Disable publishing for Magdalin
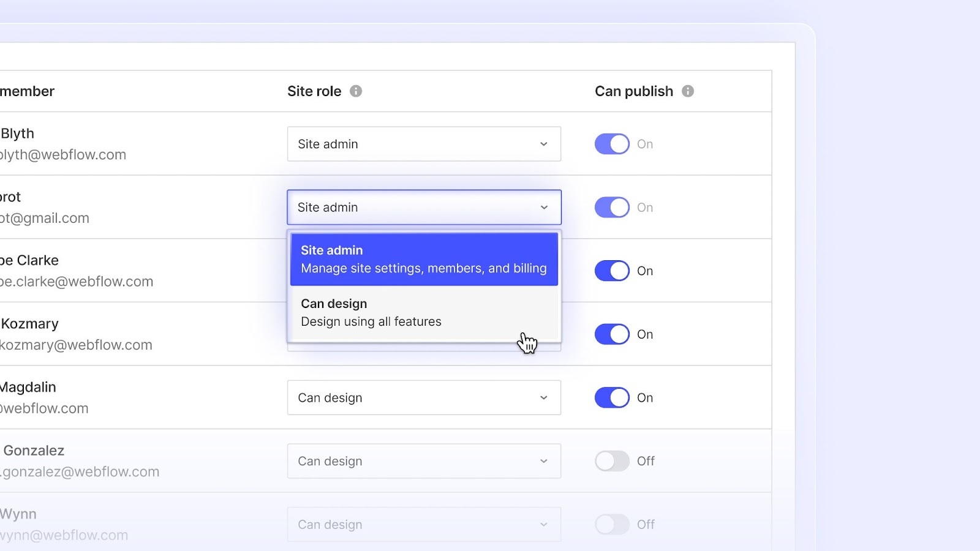The image size is (980, 551). click(611, 397)
